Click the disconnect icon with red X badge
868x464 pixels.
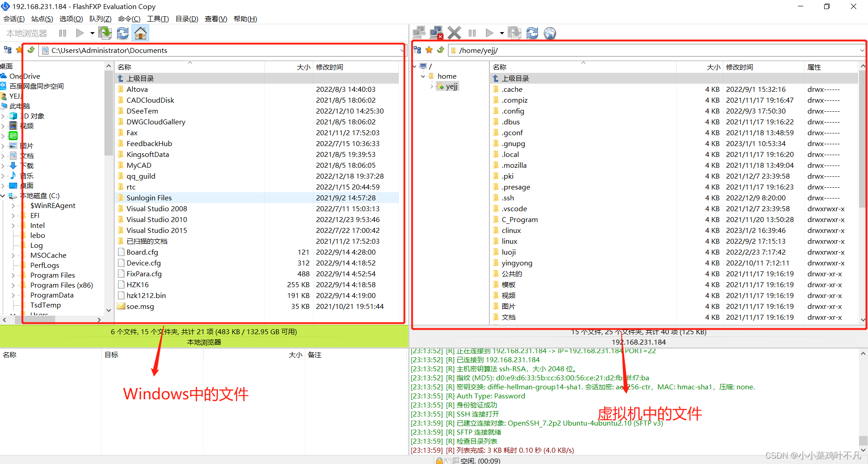[436, 33]
